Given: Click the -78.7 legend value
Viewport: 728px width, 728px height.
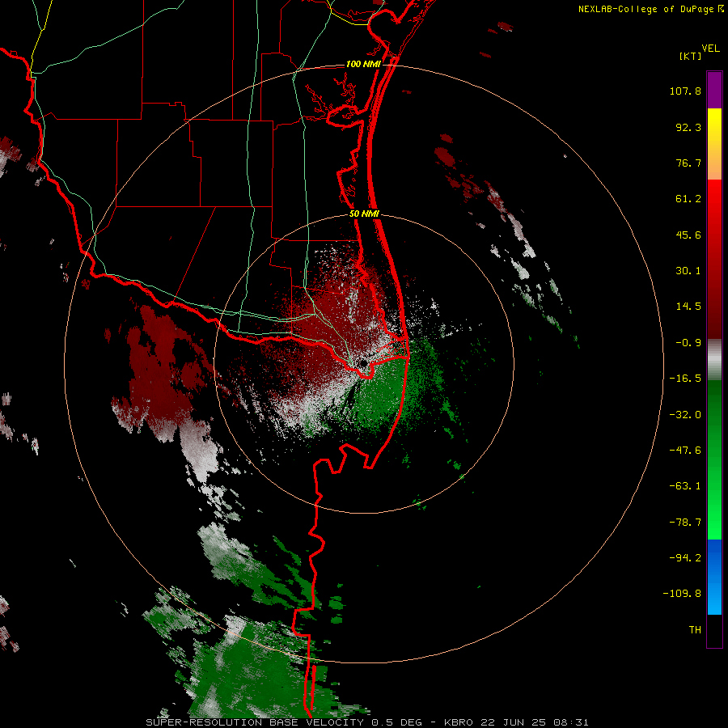Looking at the screenshot, I should coord(685,523).
